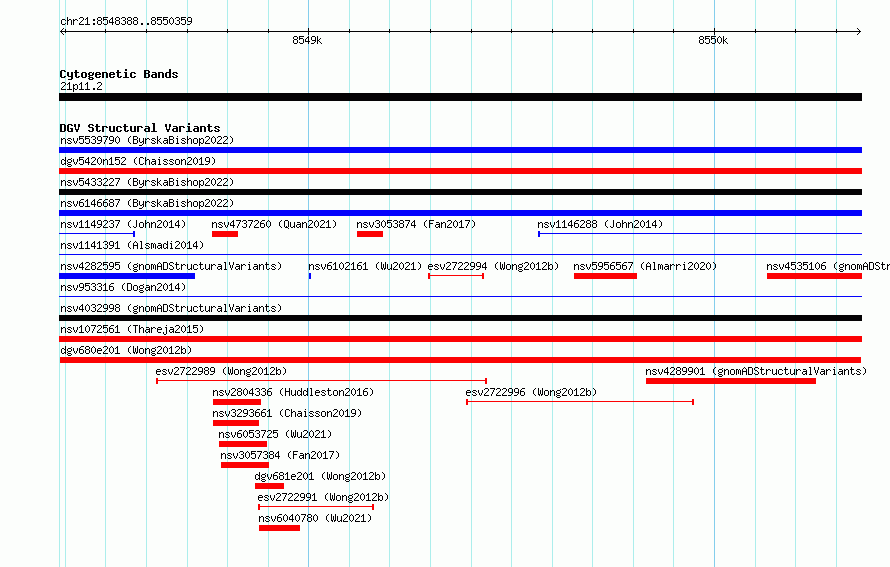
Task: Select red bar under dgv681e201
Action: [x=269, y=486]
